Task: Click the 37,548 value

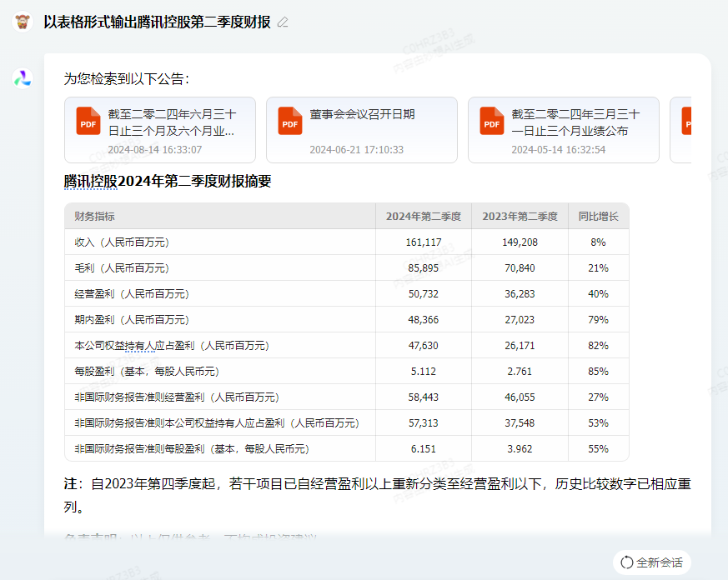Action: 520,423
